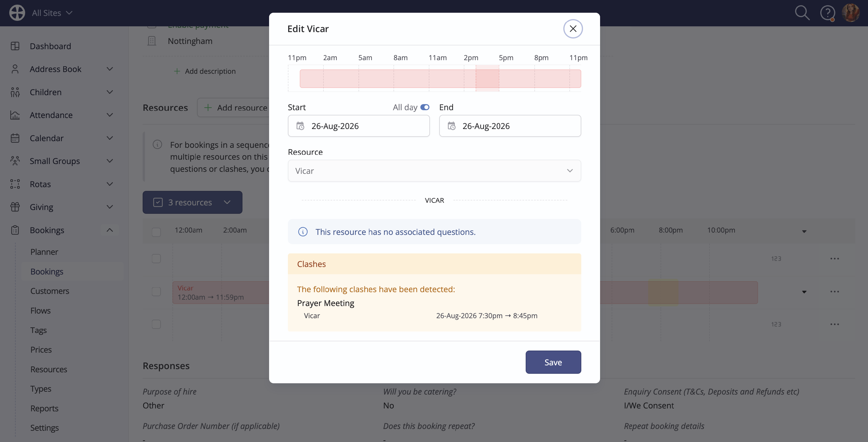Open Types under Bookings
Viewport: 868px width, 442px height.
click(x=41, y=388)
